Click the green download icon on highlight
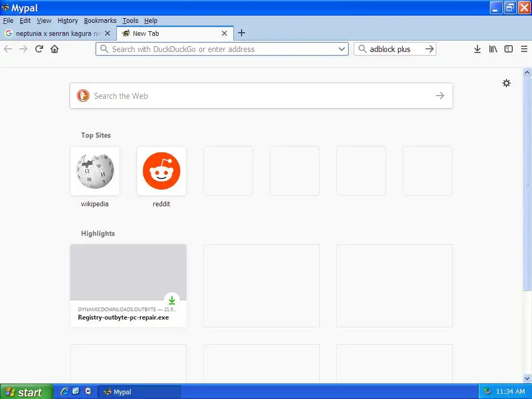The height and width of the screenshot is (399, 532). coord(172,300)
